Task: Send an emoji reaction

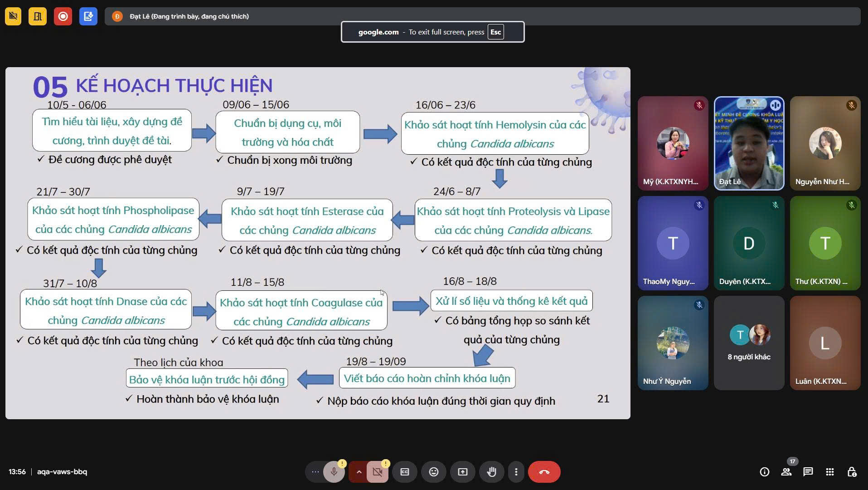Action: tap(434, 472)
